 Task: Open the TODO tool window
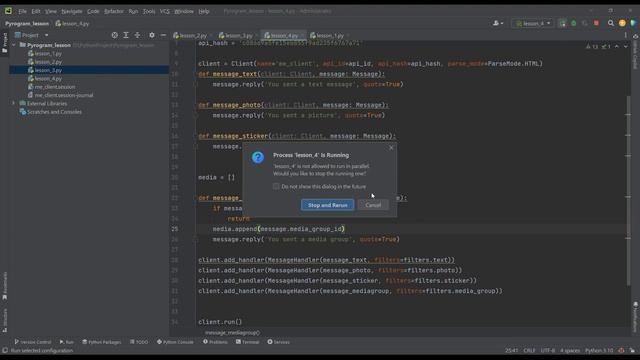139,342
